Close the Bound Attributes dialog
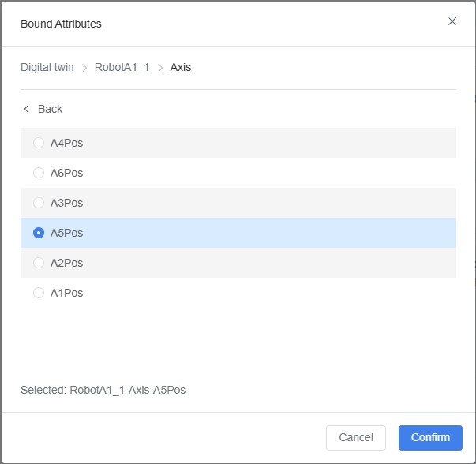This screenshot has width=476, height=464. (x=452, y=22)
